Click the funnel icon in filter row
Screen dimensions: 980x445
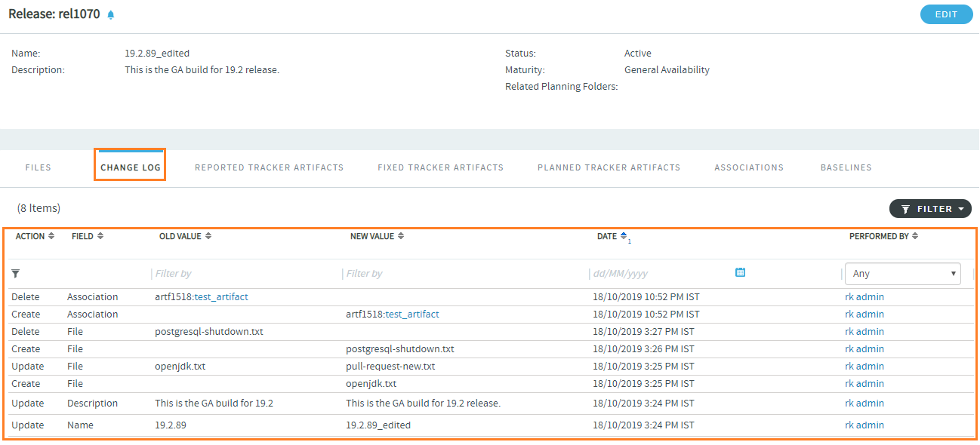(x=16, y=273)
